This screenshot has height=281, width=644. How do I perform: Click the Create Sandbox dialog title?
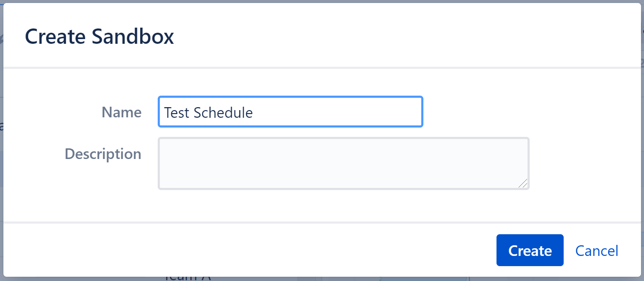coord(99,36)
